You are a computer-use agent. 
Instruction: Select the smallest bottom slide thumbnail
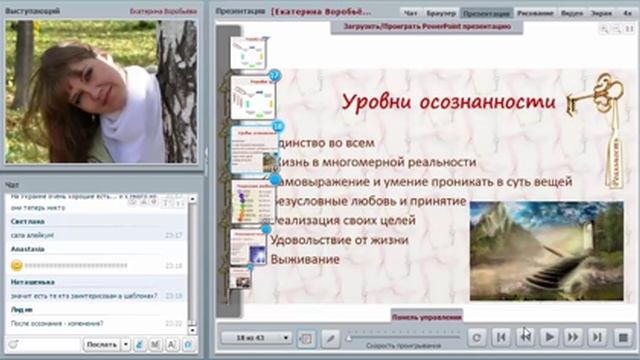pyautogui.click(x=240, y=278)
